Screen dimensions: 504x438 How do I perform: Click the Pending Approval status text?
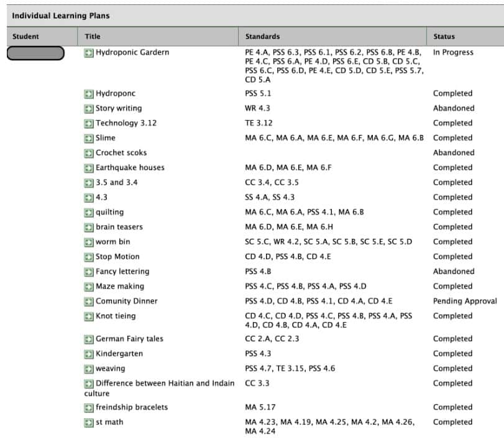(x=465, y=301)
